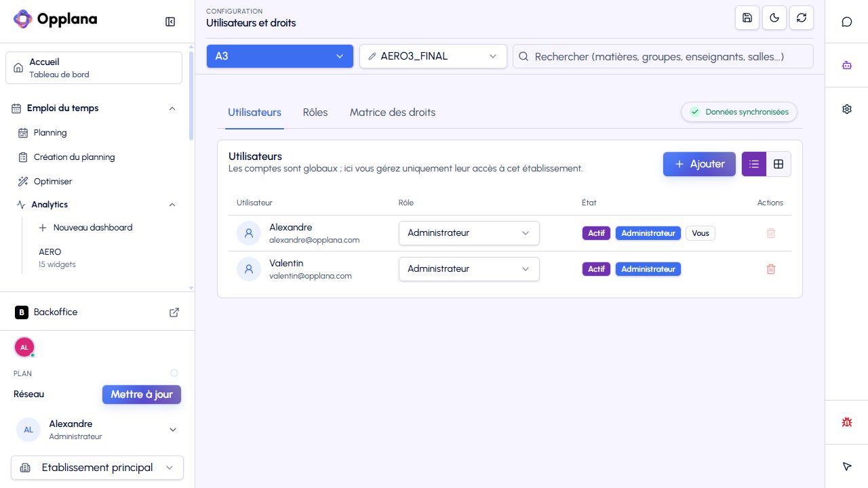Toggle dark mode moon icon
Image resolution: width=868 pixels, height=488 pixels.
774,18
